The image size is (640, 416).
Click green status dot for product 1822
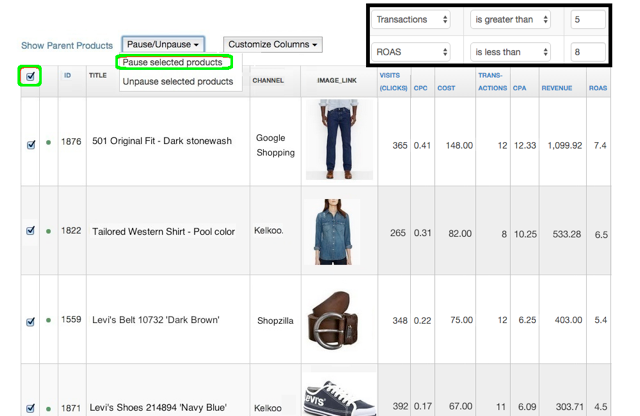[x=48, y=231]
